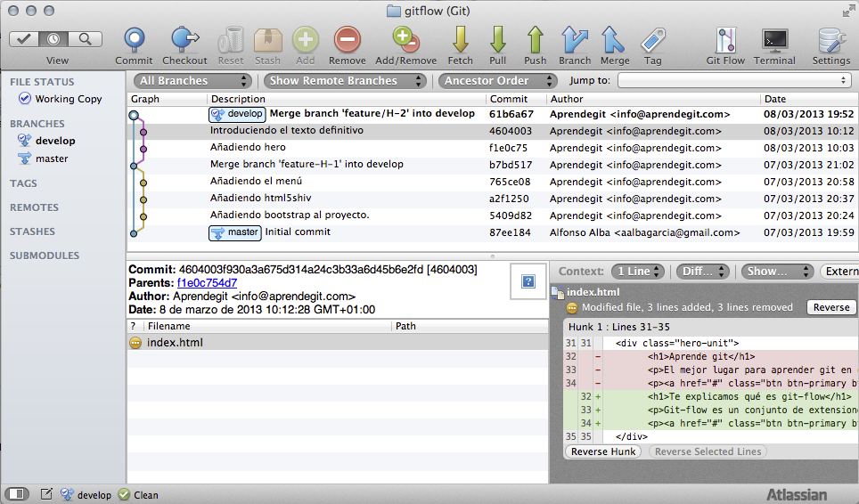Image resolution: width=859 pixels, height=504 pixels.
Task: Launch the Terminal from toolbar
Action: [x=774, y=40]
